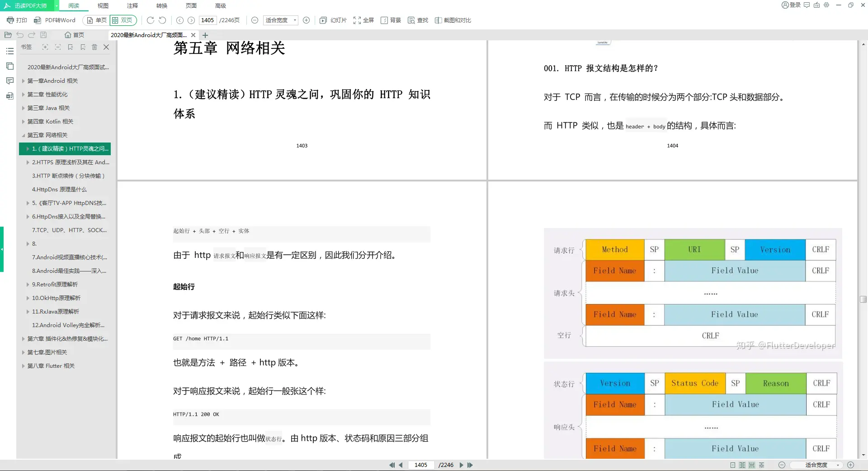Select the print tool 打印
The image size is (868, 471).
coord(16,20)
